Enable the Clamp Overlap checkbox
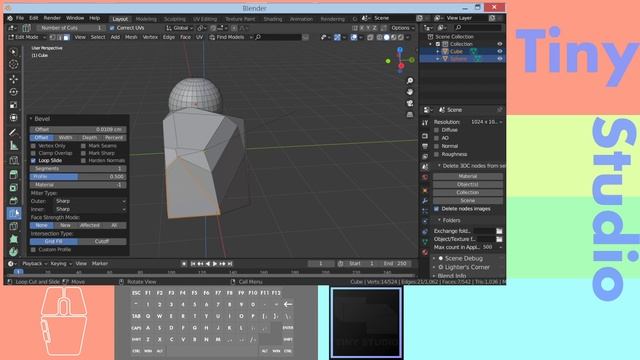The height and width of the screenshot is (360, 640). pos(33,153)
